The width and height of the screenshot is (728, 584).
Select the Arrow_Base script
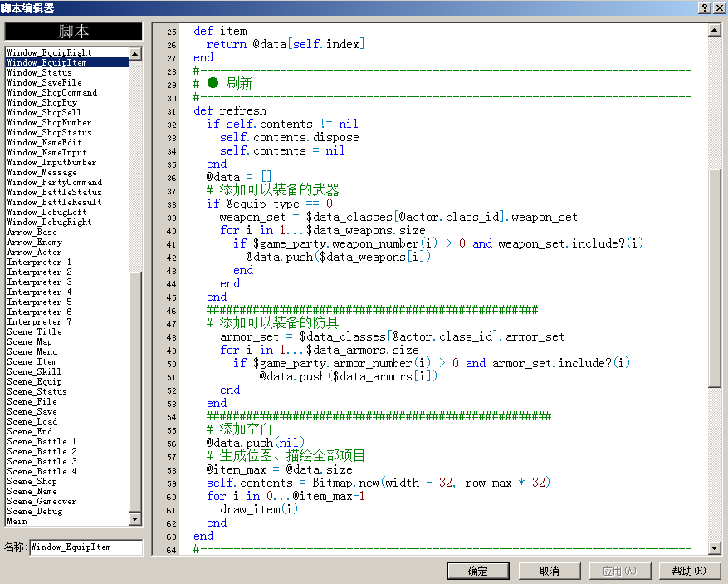(67, 233)
